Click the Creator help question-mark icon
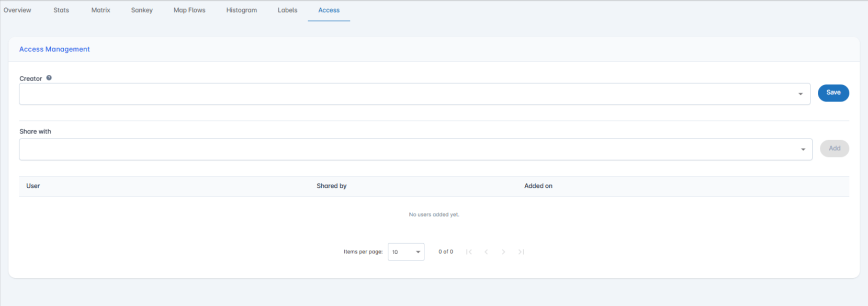The width and height of the screenshot is (868, 306). click(49, 78)
